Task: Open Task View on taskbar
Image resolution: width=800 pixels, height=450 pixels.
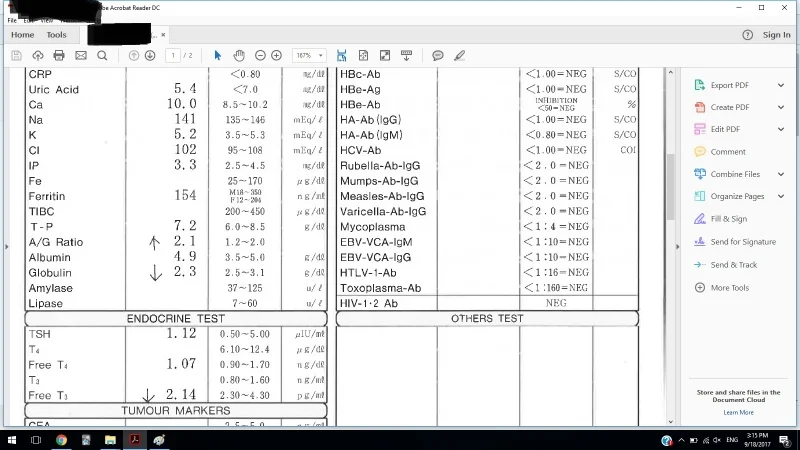Action: click(x=36, y=440)
